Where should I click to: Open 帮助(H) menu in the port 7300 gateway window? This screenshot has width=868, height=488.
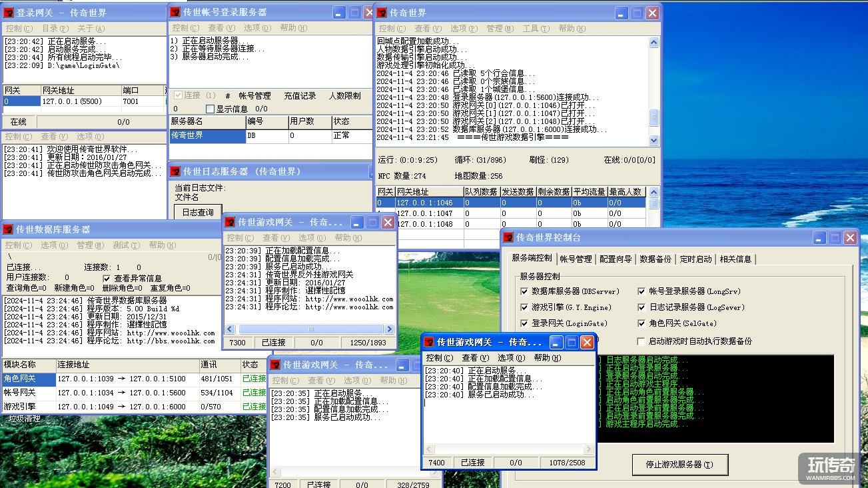click(348, 238)
